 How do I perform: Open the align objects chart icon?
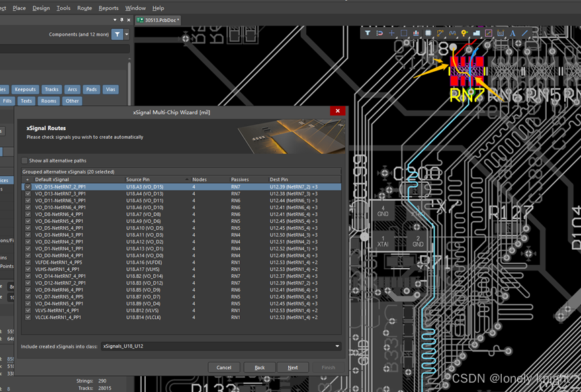click(x=416, y=33)
